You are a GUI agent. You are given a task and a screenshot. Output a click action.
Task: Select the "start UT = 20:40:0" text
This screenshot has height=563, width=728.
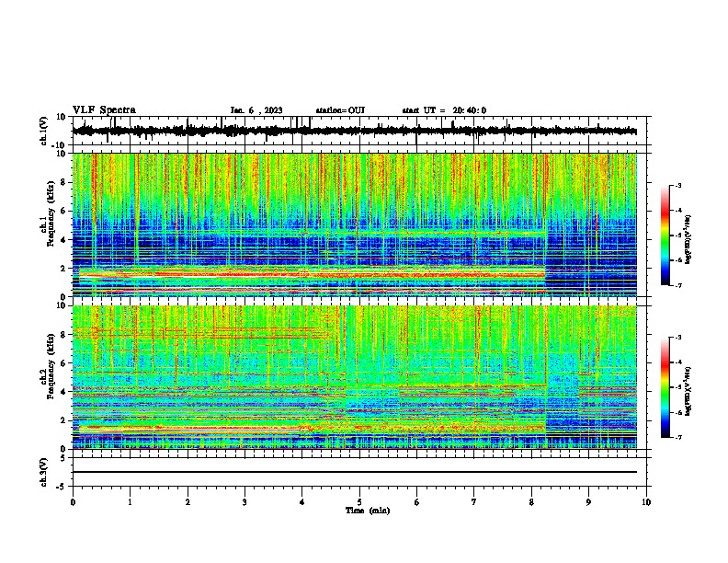(444, 110)
